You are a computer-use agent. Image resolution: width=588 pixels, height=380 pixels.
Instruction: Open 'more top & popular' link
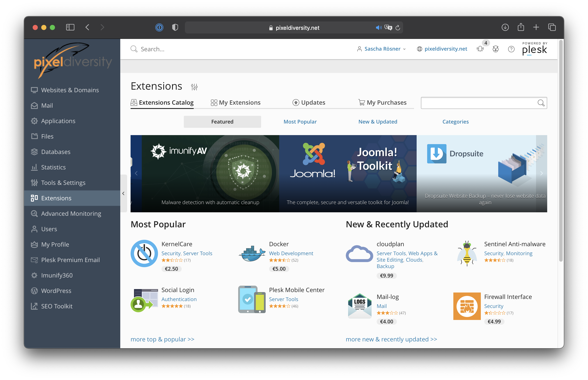pyautogui.click(x=162, y=339)
